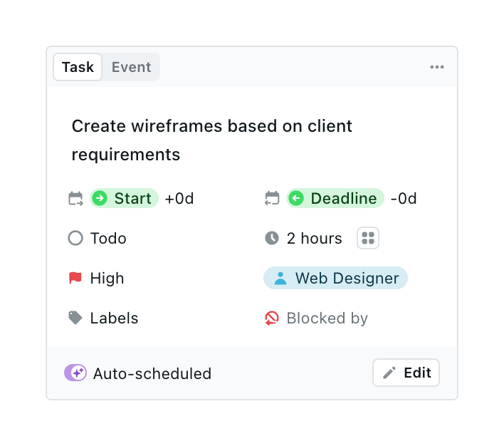Click the clock duration icon

[272, 239]
